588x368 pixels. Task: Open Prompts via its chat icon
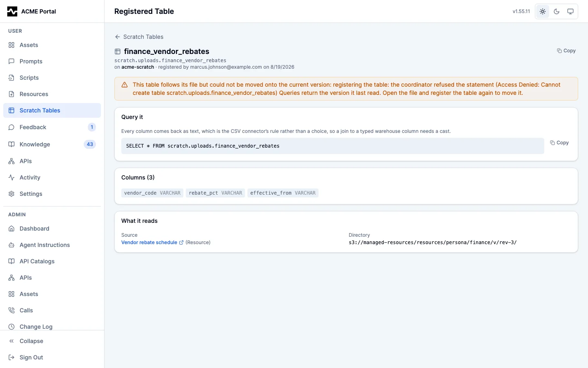click(11, 61)
